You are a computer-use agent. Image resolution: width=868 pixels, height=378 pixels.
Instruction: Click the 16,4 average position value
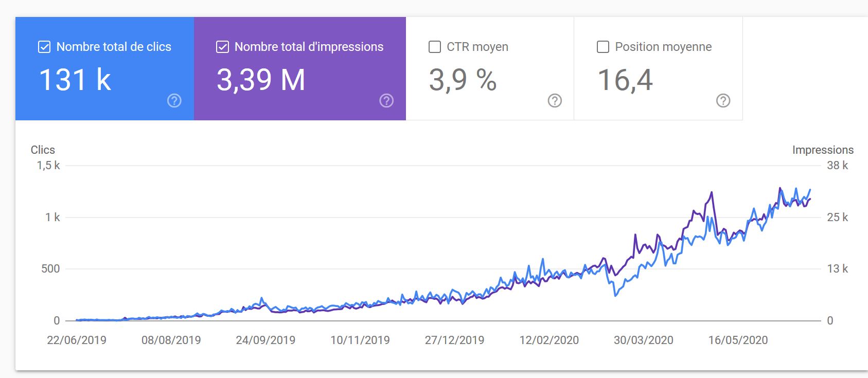[x=625, y=80]
